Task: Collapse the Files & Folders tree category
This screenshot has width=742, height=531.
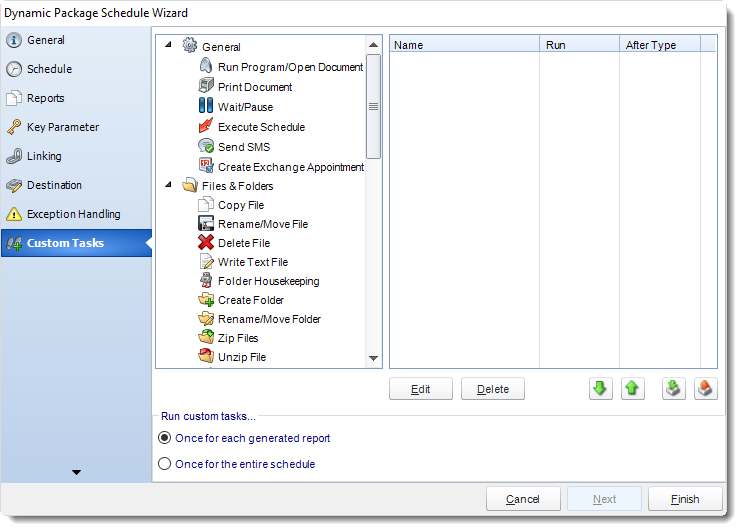Action: [x=168, y=185]
